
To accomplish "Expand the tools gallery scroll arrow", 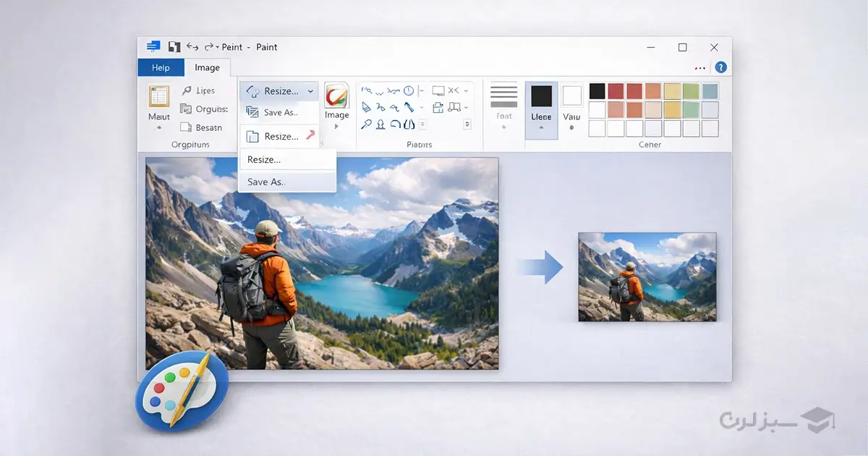I will coord(467,124).
